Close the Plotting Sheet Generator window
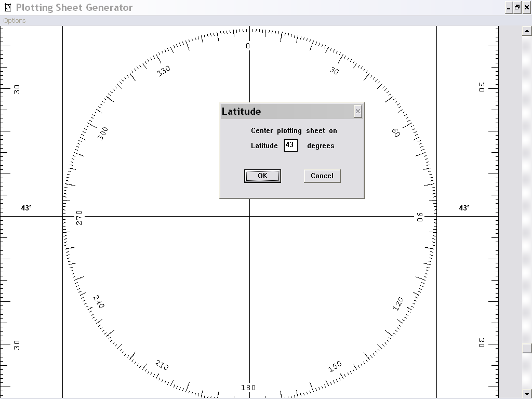The image size is (532, 399). click(x=526, y=7)
